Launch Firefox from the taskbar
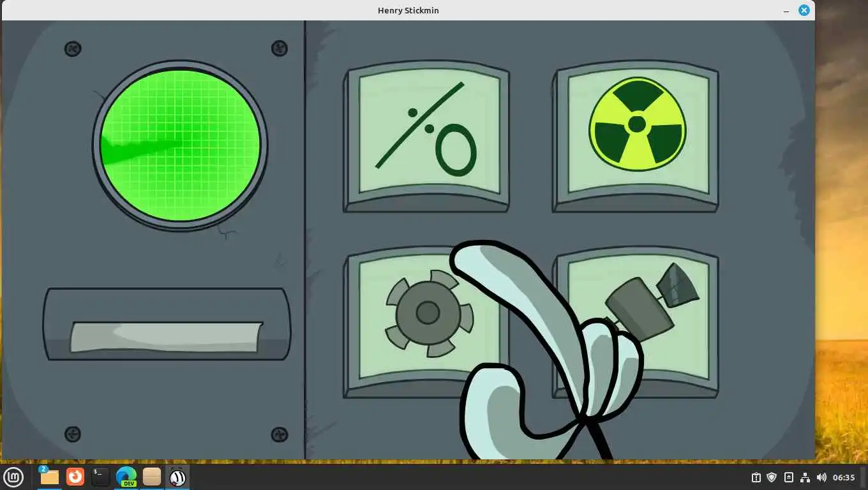Screen dimensions: 868x490 (75, 477)
